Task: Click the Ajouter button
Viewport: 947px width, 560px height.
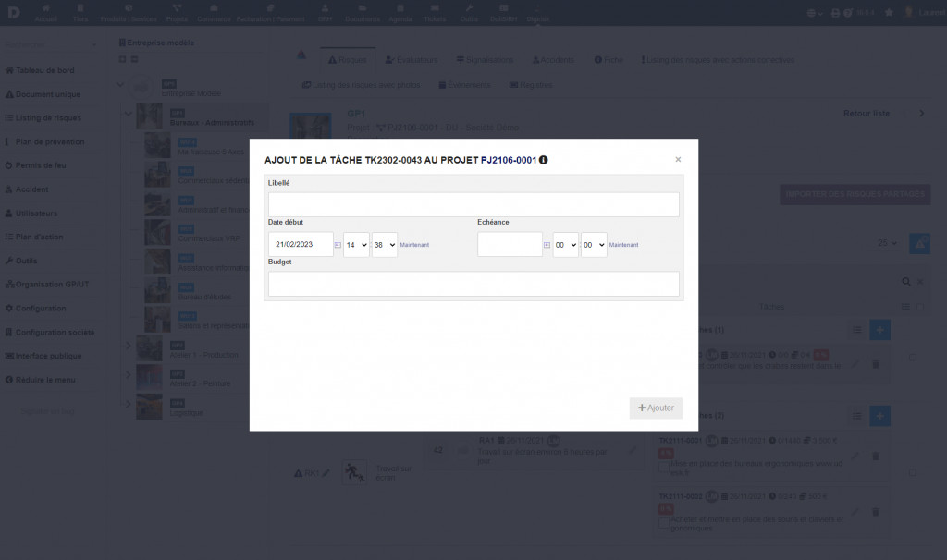Action: tap(656, 408)
